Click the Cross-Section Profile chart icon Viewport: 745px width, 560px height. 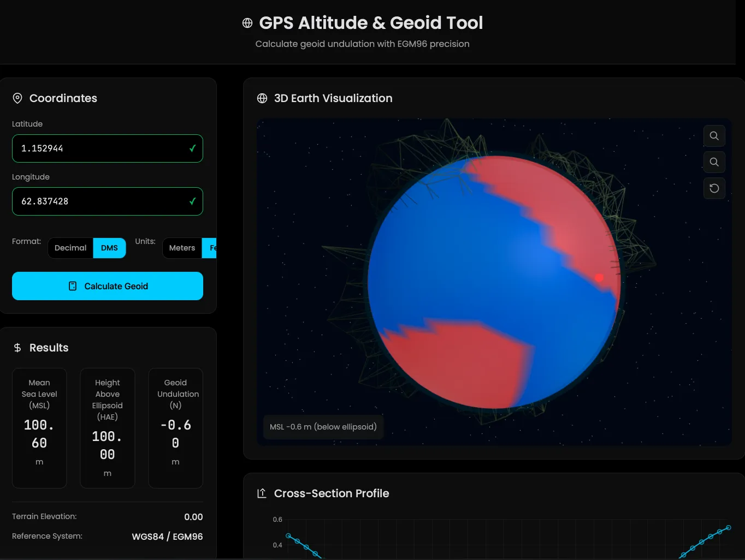tap(262, 493)
